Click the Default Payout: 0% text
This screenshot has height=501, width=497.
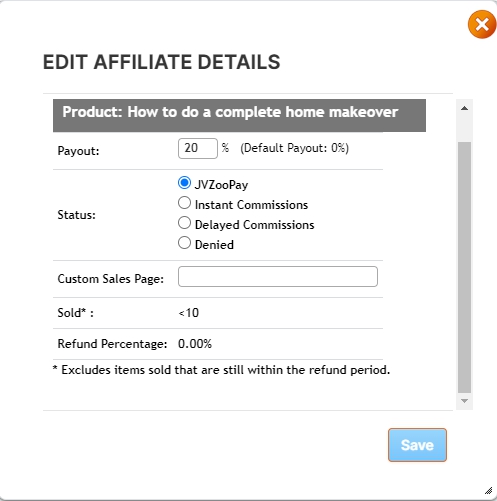tap(294, 148)
